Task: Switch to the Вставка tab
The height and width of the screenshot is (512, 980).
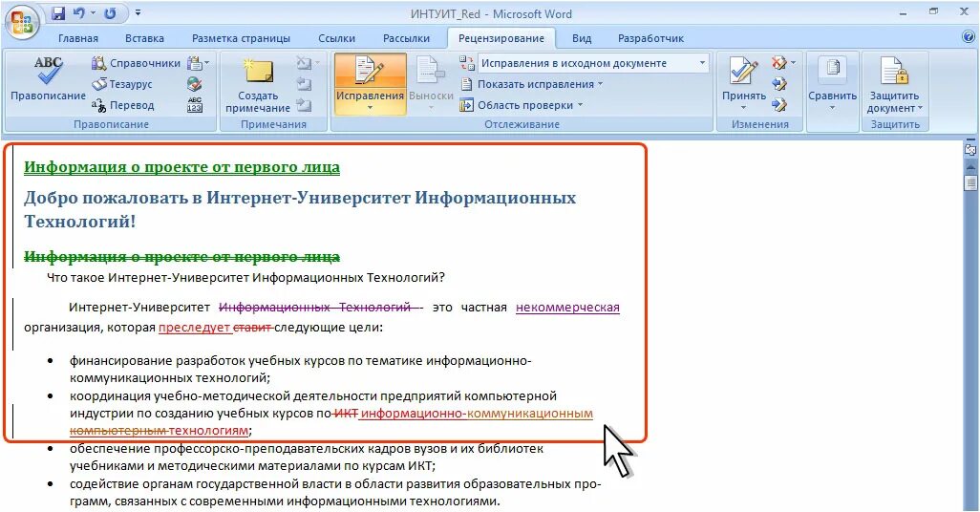Action: tap(144, 38)
